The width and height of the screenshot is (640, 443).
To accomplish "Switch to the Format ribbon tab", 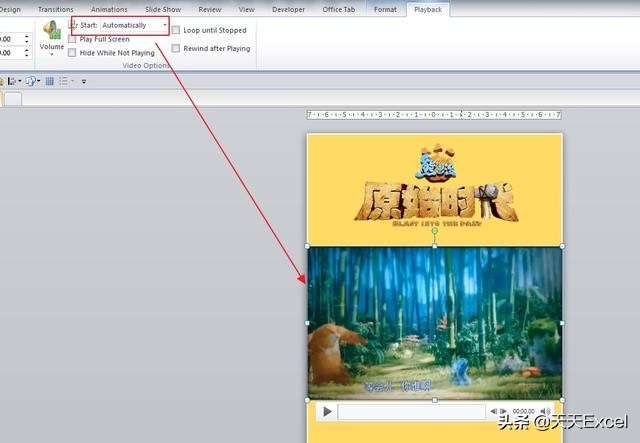I will (385, 9).
